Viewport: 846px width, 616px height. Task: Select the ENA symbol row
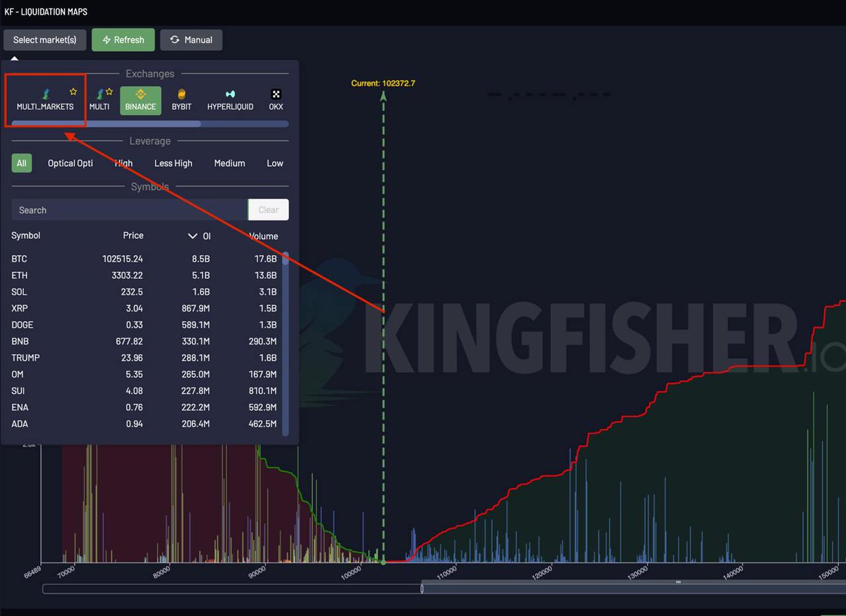click(x=145, y=407)
